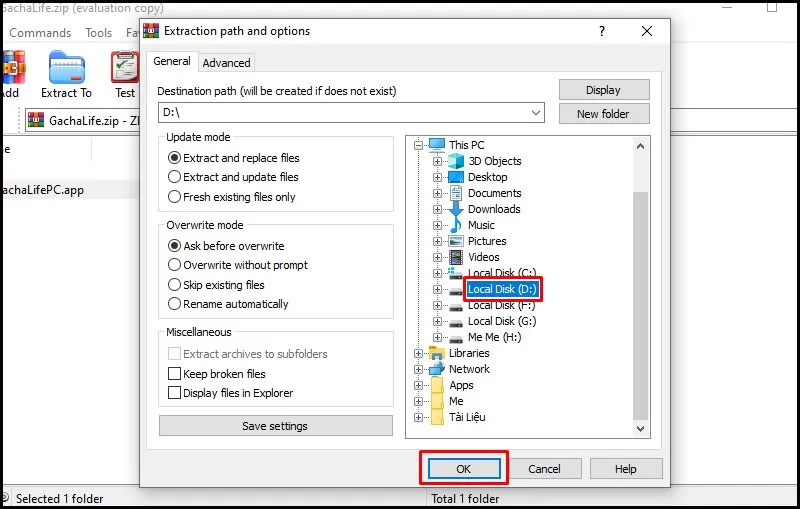Expand the Documents tree node
The width and height of the screenshot is (800, 509).
coord(437,193)
